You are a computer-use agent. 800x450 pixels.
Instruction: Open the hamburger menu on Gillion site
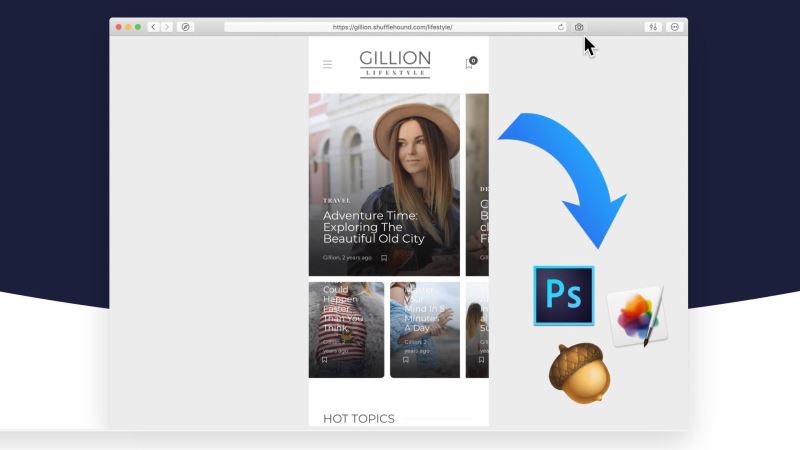click(328, 64)
